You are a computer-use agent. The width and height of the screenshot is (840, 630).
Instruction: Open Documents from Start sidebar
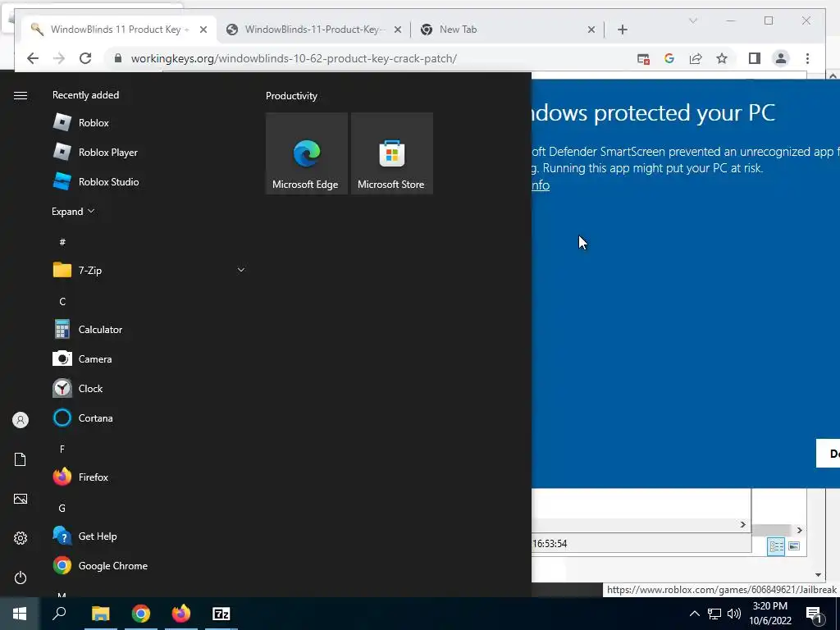click(21, 459)
